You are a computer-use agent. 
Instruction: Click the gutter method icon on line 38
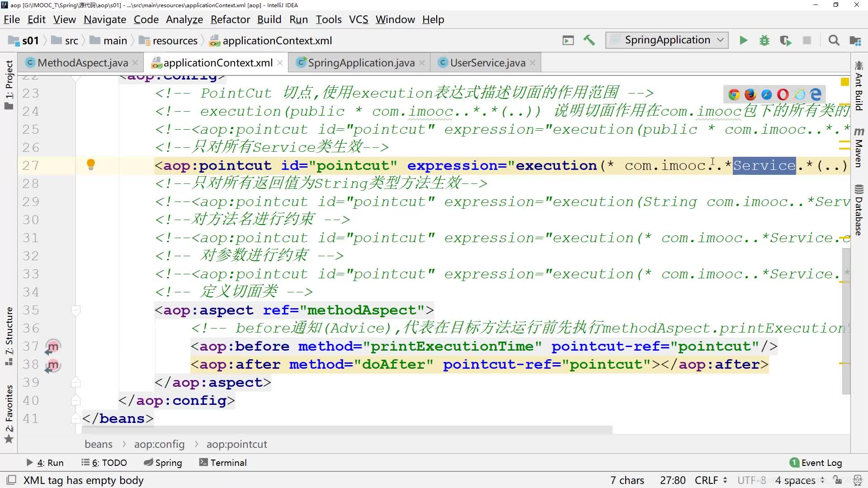point(53,365)
